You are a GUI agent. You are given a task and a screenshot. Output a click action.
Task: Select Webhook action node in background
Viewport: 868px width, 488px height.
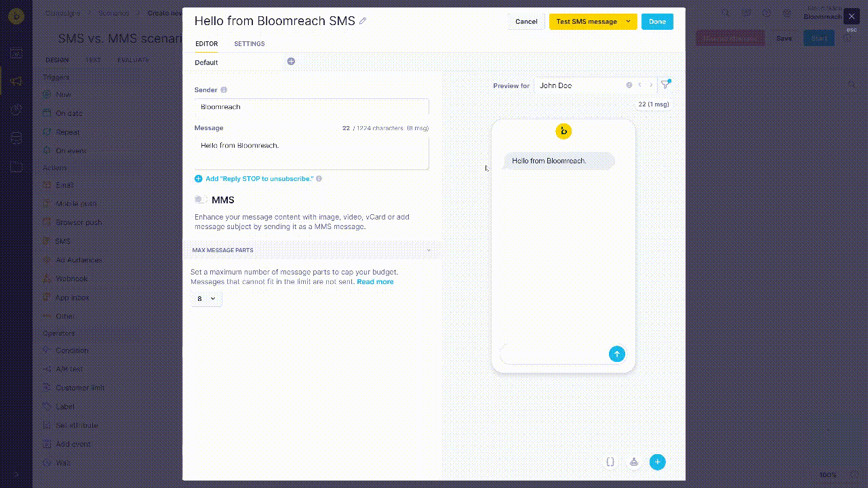click(x=66, y=279)
